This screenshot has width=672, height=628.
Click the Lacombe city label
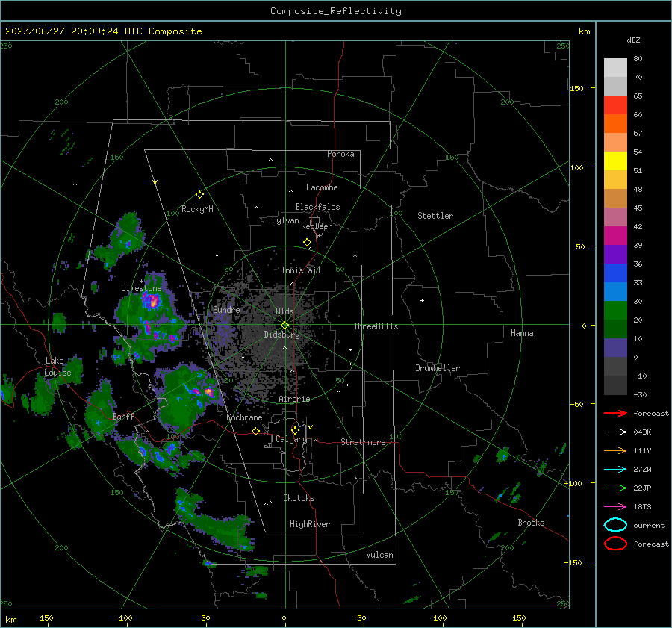322,187
